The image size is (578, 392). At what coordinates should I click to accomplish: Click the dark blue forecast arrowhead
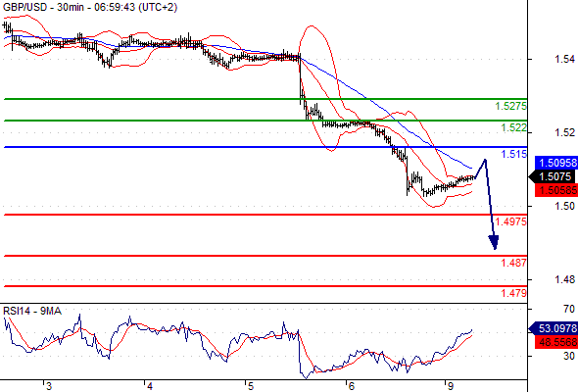(x=494, y=243)
